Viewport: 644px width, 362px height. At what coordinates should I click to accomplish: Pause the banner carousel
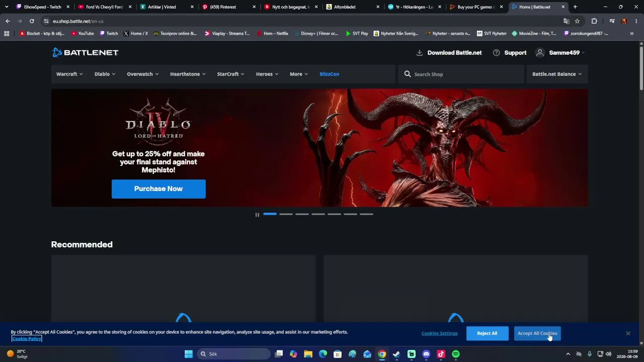pyautogui.click(x=257, y=215)
